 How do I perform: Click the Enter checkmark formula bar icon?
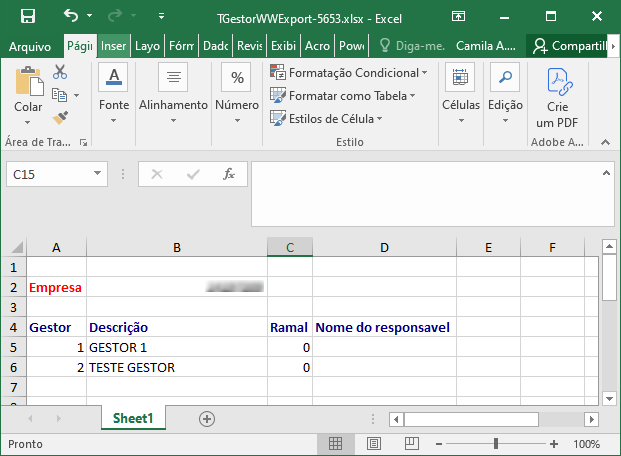[x=193, y=174]
